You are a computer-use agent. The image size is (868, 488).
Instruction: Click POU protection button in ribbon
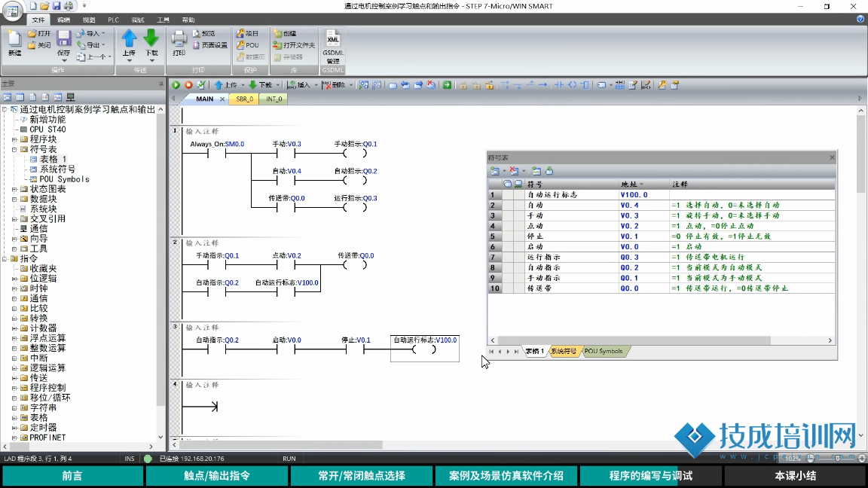click(x=247, y=45)
